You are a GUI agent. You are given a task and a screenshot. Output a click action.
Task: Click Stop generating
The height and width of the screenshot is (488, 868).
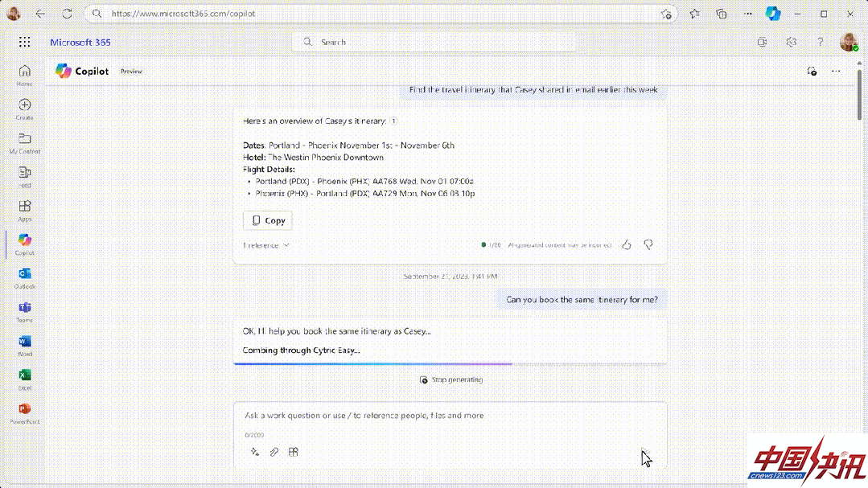(x=451, y=379)
